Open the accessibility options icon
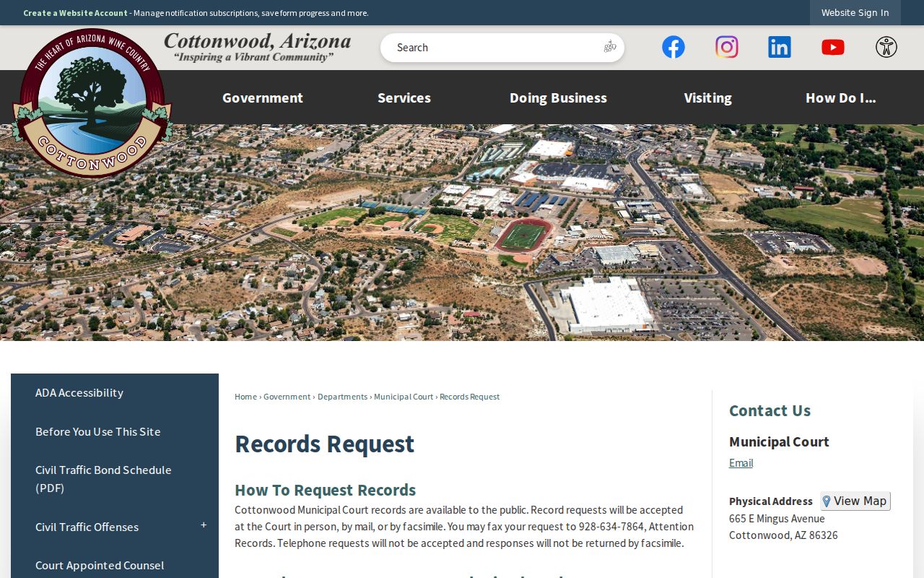 (x=886, y=47)
